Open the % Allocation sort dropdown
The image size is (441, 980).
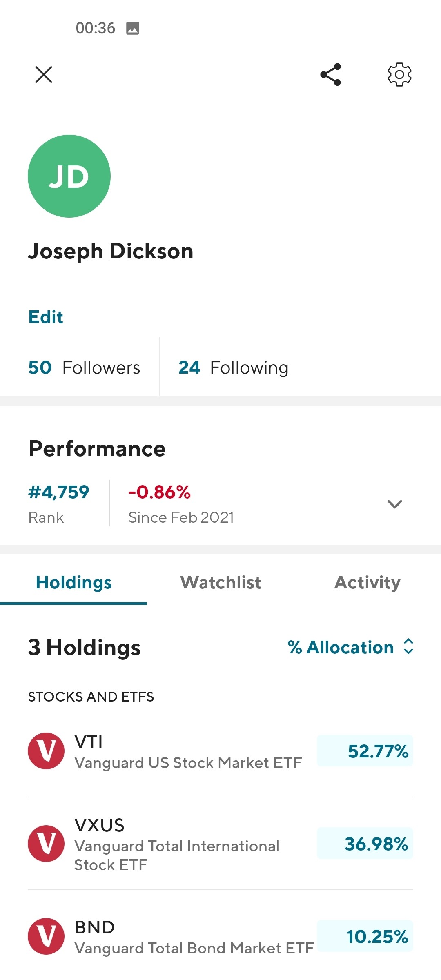click(341, 647)
